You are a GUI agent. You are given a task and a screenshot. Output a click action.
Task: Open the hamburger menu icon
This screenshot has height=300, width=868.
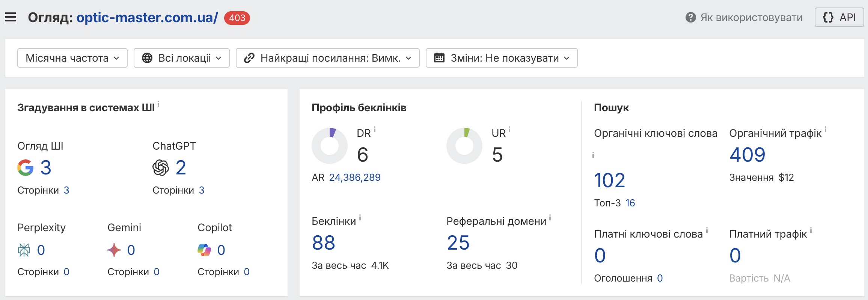[11, 17]
